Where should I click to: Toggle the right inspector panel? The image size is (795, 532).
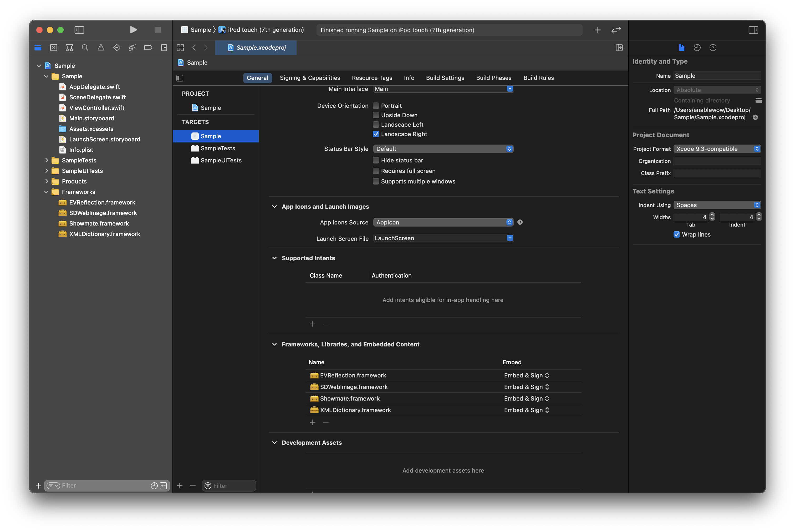pyautogui.click(x=753, y=30)
